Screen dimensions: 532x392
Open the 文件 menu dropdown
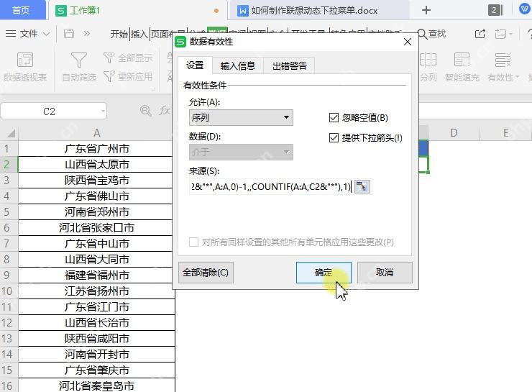pyautogui.click(x=28, y=34)
